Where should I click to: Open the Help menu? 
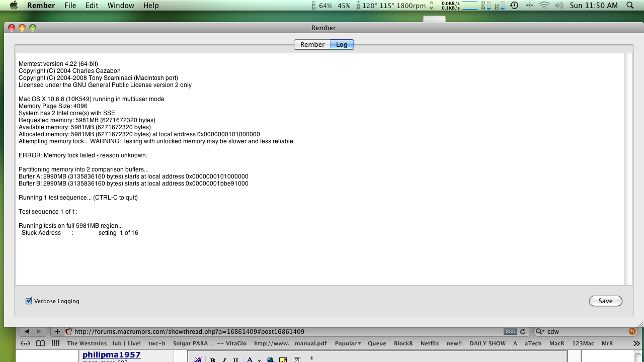point(151,6)
